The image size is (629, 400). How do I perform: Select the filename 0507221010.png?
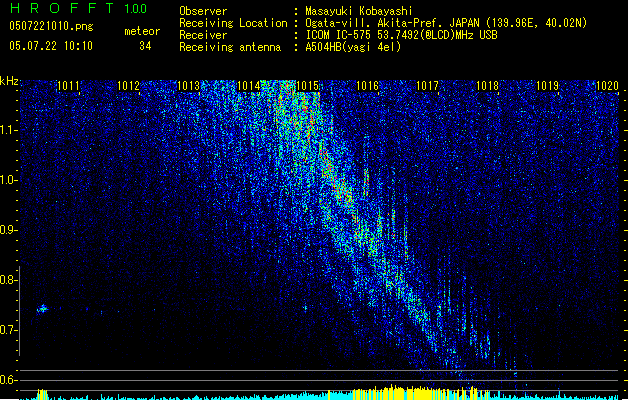click(51, 26)
